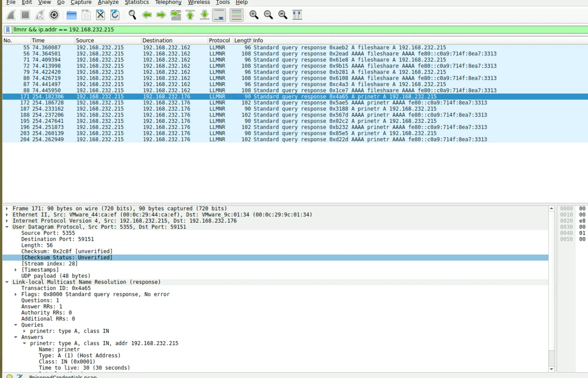Expand Internet Protocol Version 4 node
The width and height of the screenshot is (588, 378).
click(x=7, y=221)
